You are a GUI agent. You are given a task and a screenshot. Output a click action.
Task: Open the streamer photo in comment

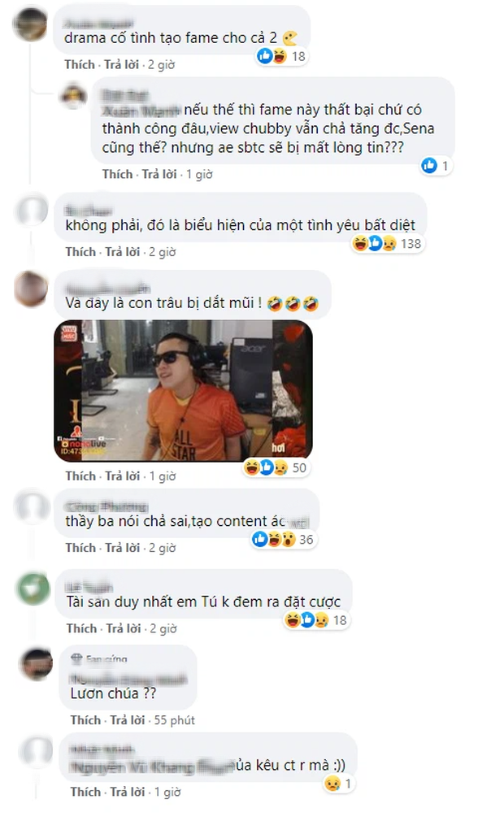coord(183,391)
